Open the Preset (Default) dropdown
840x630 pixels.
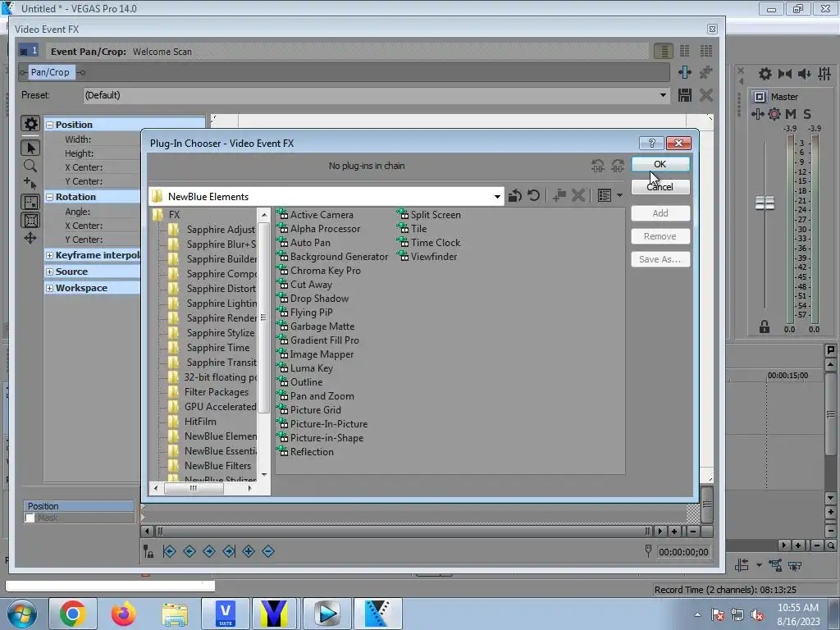(x=663, y=95)
